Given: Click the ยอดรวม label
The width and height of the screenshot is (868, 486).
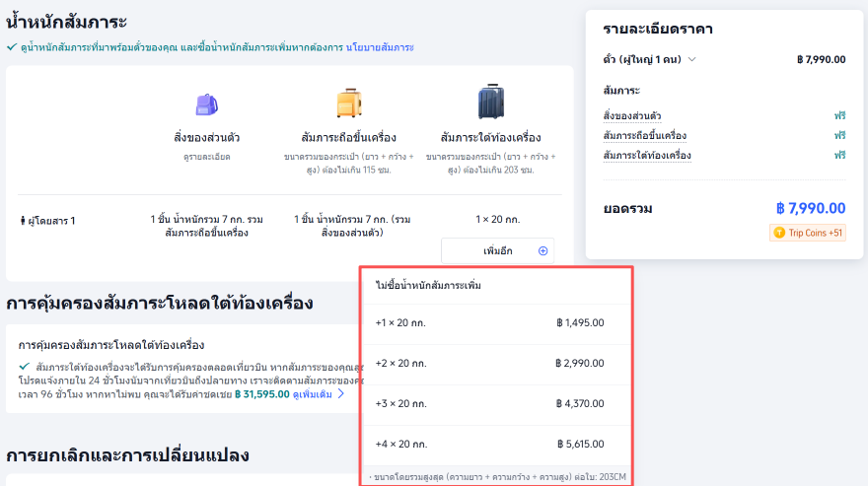Looking at the screenshot, I should (627, 209).
